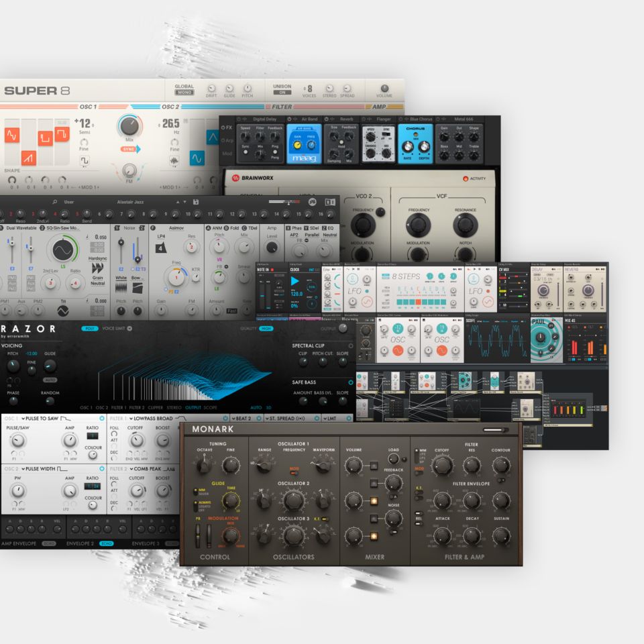
Task: Open the Razor Filter 2 Comb Peak dropdown
Action: (x=152, y=469)
